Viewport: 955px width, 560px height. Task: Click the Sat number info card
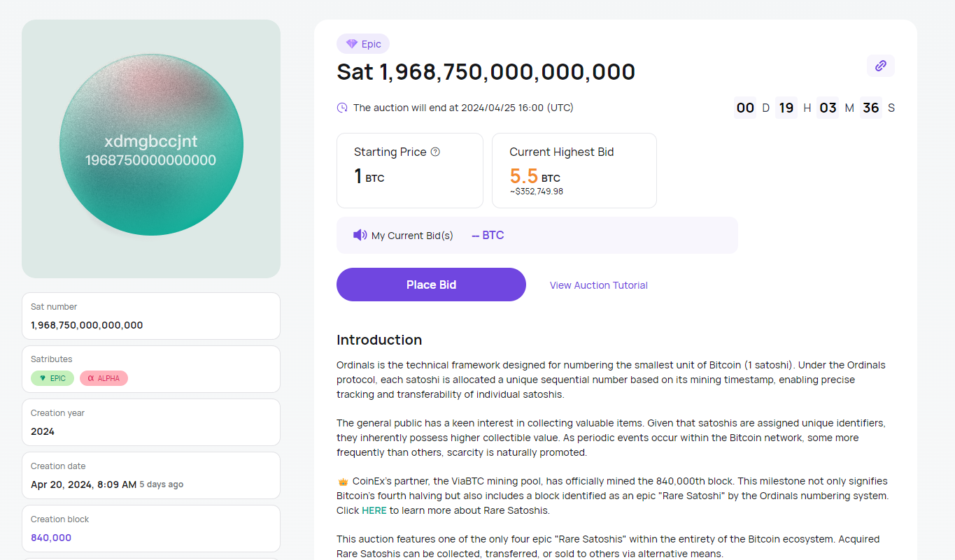coord(151,316)
